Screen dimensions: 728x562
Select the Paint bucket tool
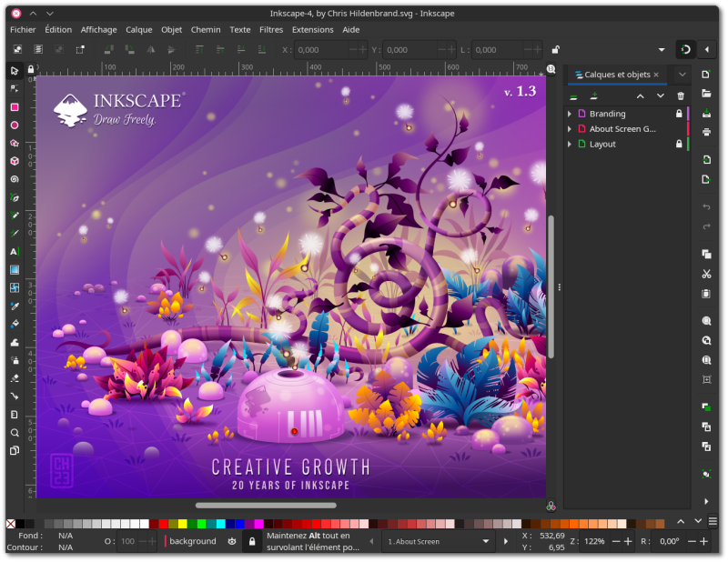coord(15,324)
